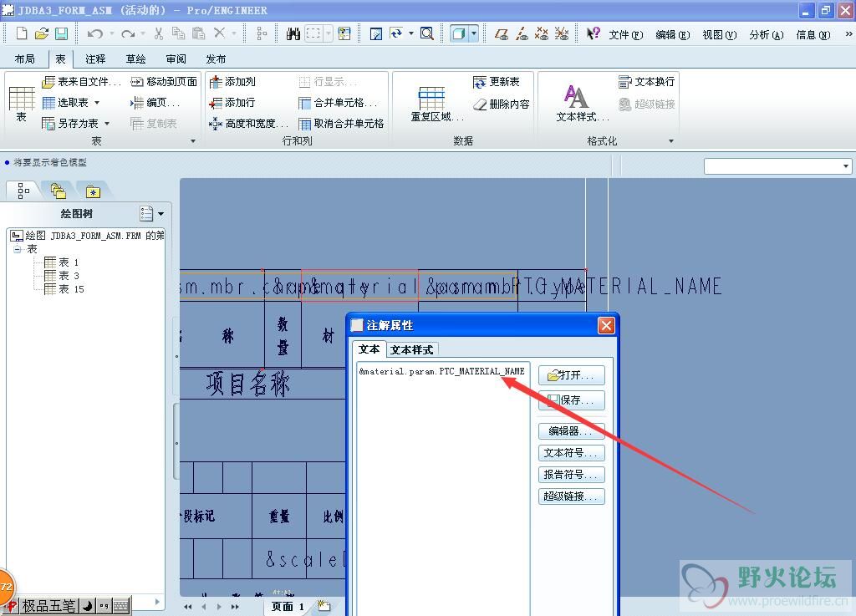Open the selection filter combo box
The image size is (856, 616).
point(777,165)
